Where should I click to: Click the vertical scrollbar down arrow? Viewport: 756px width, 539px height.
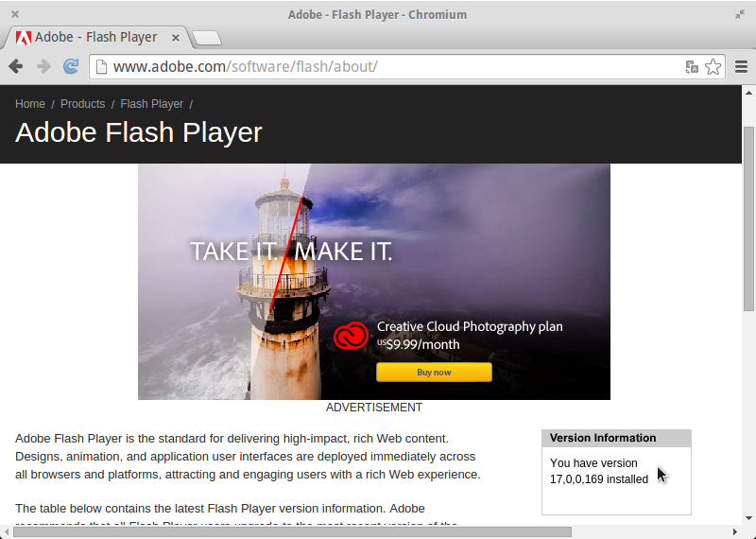click(x=748, y=518)
